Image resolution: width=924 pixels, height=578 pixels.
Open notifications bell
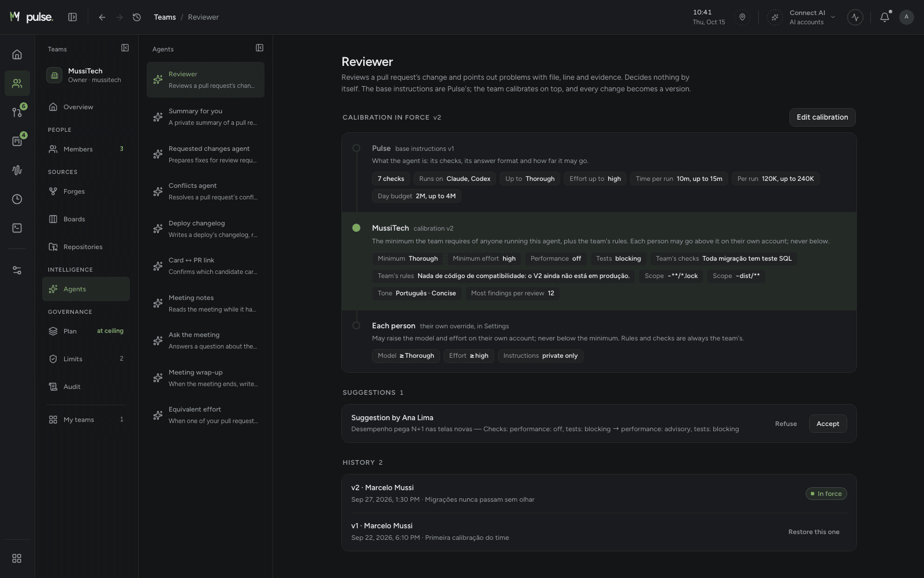(x=884, y=17)
